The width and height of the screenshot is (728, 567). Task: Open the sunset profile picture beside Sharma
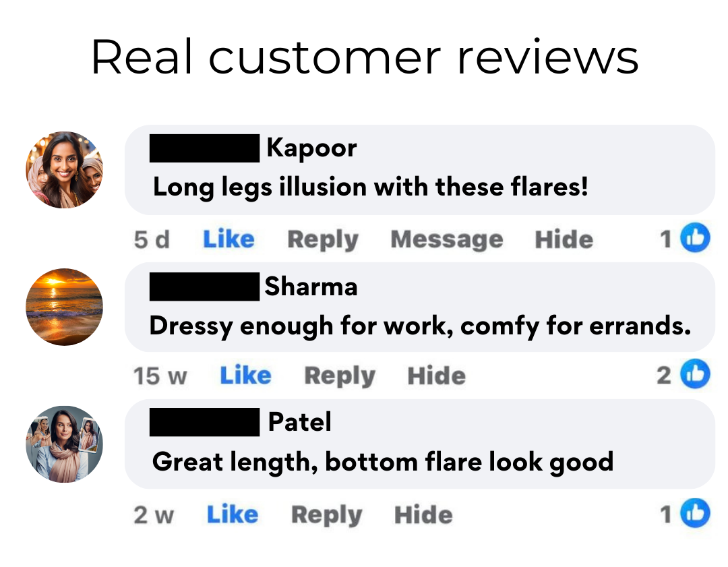click(64, 307)
